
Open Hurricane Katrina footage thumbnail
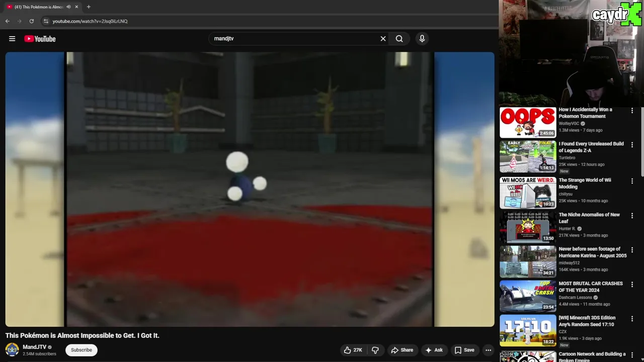pos(528,261)
